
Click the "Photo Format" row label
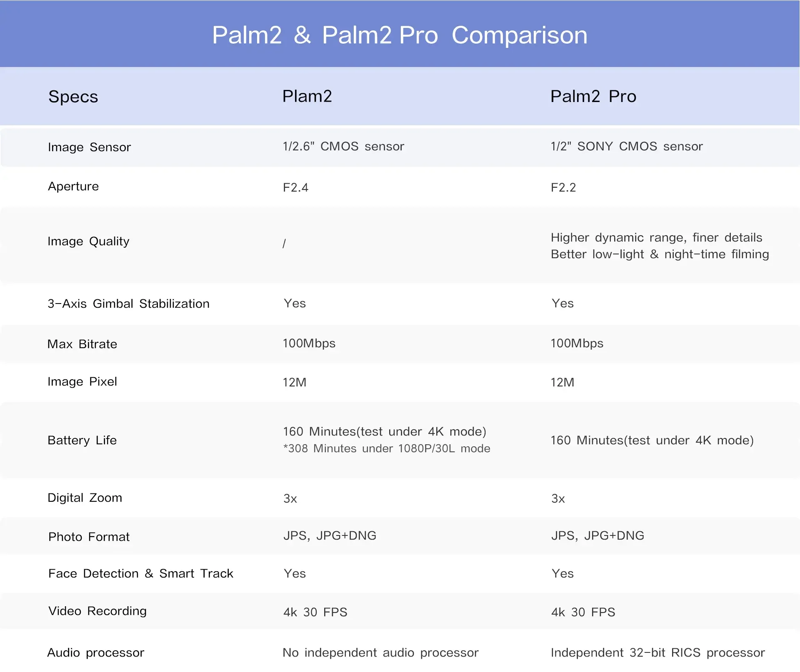[x=89, y=537]
